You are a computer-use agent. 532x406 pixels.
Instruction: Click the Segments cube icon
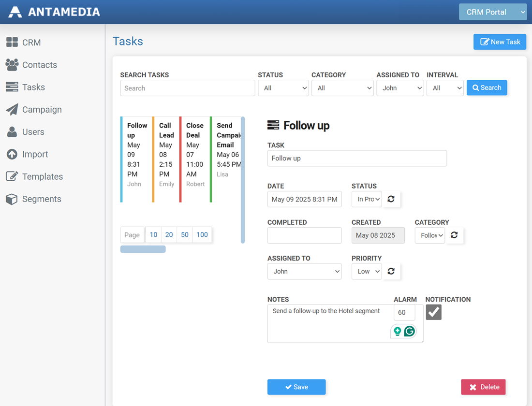pos(12,199)
